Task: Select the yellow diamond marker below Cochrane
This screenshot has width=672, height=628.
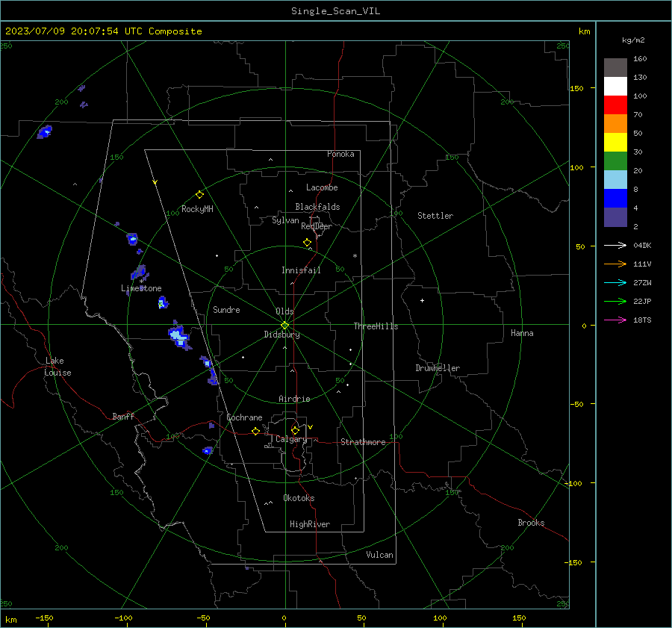Action: click(x=255, y=431)
